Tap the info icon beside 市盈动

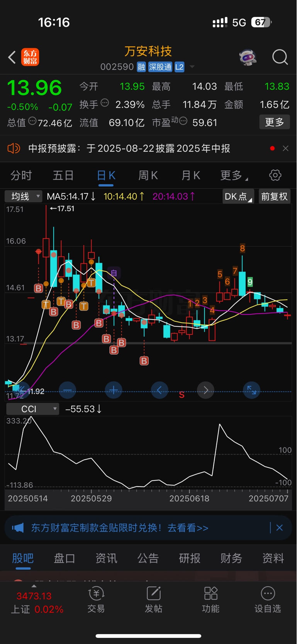pyautogui.click(x=183, y=121)
